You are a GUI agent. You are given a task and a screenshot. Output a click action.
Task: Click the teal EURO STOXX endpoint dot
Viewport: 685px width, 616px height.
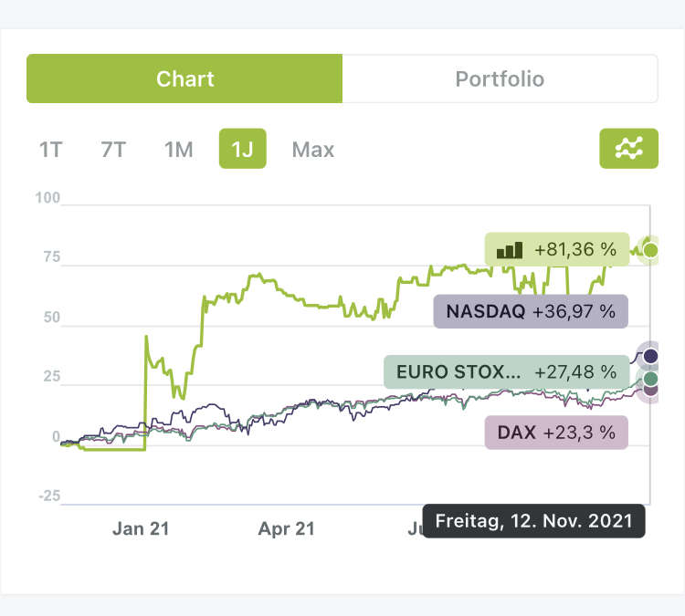(650, 379)
